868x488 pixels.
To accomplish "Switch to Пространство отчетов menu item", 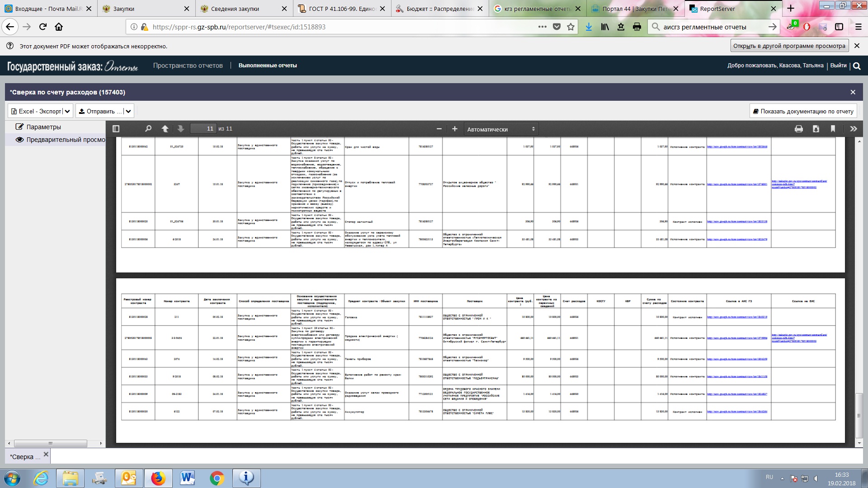I will click(188, 66).
